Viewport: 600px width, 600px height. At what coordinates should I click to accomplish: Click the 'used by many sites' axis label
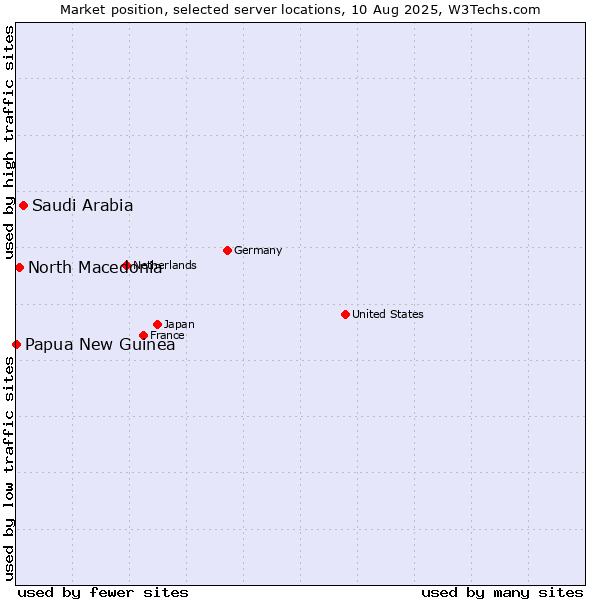point(502,593)
